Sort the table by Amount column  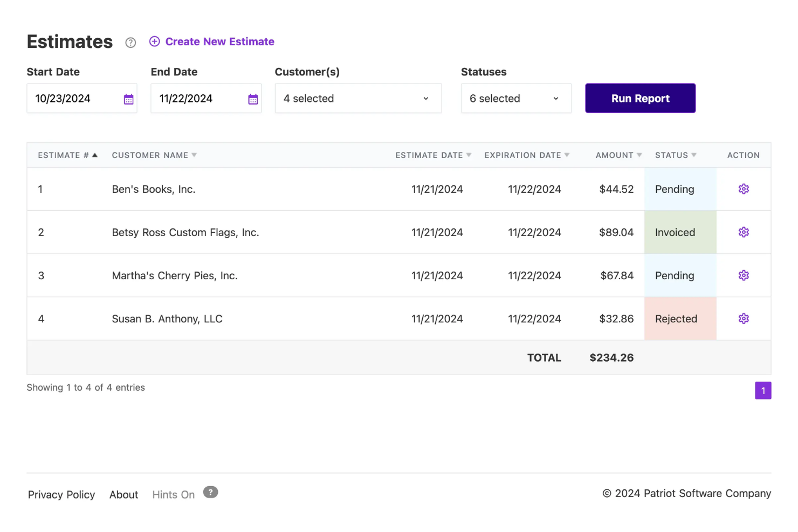coord(617,155)
